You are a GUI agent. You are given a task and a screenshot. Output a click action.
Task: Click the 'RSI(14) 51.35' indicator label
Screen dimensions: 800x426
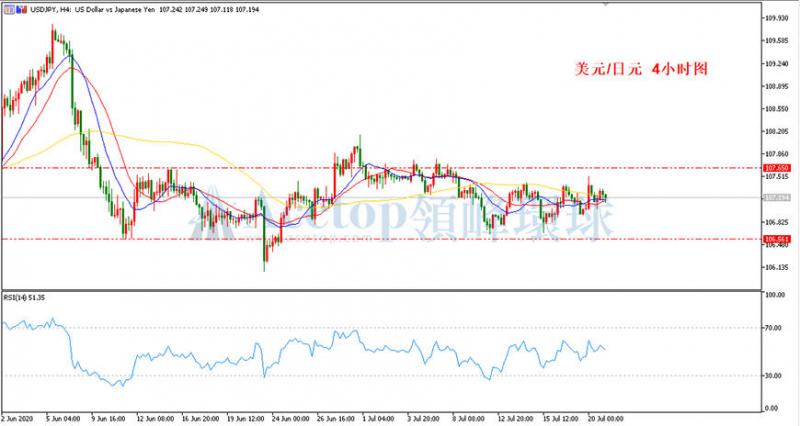(24, 297)
